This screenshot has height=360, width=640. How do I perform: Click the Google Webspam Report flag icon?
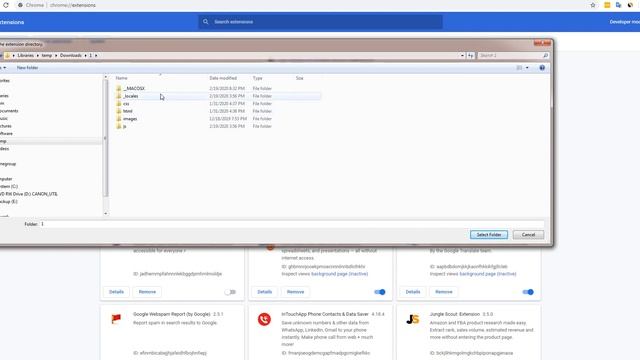(116, 319)
